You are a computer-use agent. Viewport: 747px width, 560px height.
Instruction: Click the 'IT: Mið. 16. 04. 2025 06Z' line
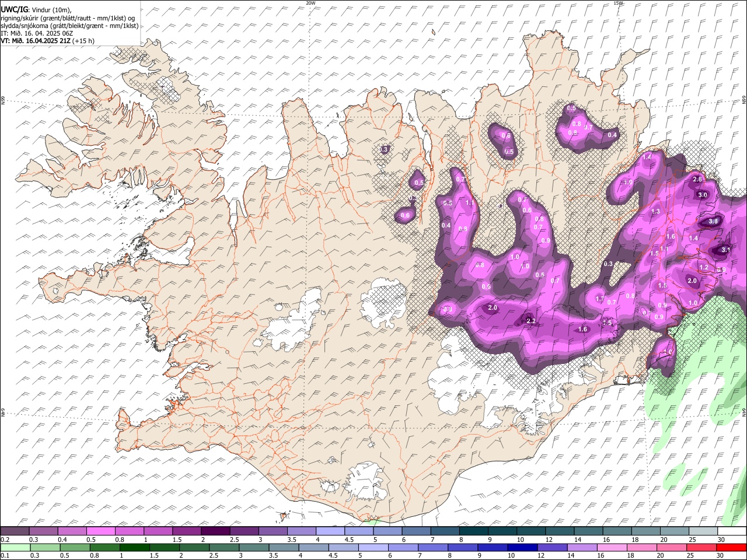[37, 33]
